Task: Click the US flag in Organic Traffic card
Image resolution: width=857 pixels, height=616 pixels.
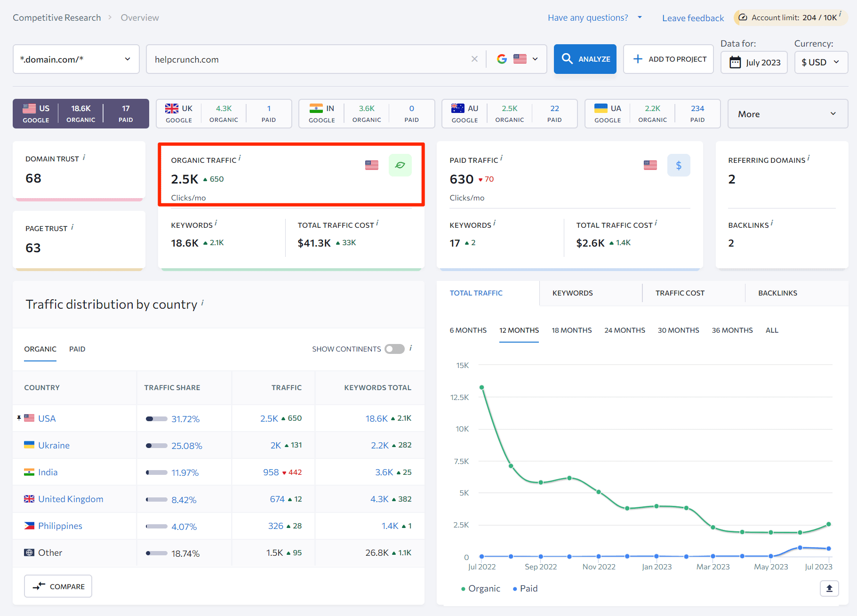Action: pos(372,165)
